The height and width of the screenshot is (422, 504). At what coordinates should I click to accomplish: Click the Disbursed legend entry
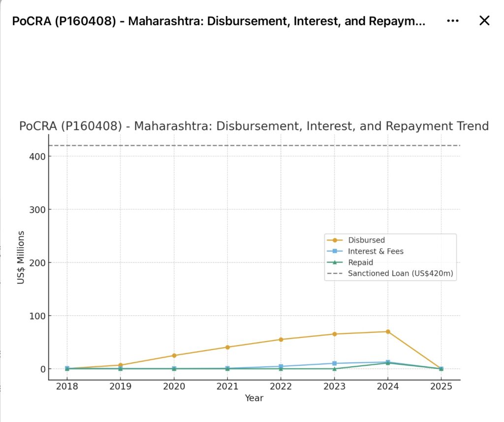pos(366,240)
